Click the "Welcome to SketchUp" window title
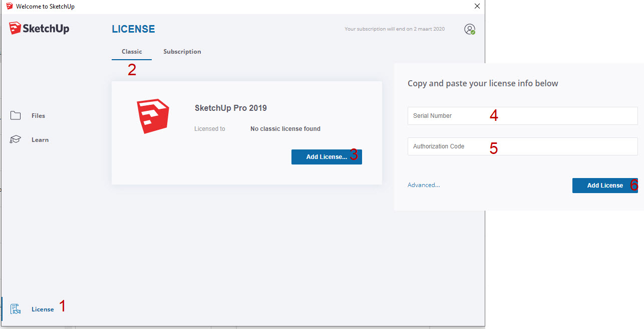Viewport: 644px width, 329px height. point(45,7)
